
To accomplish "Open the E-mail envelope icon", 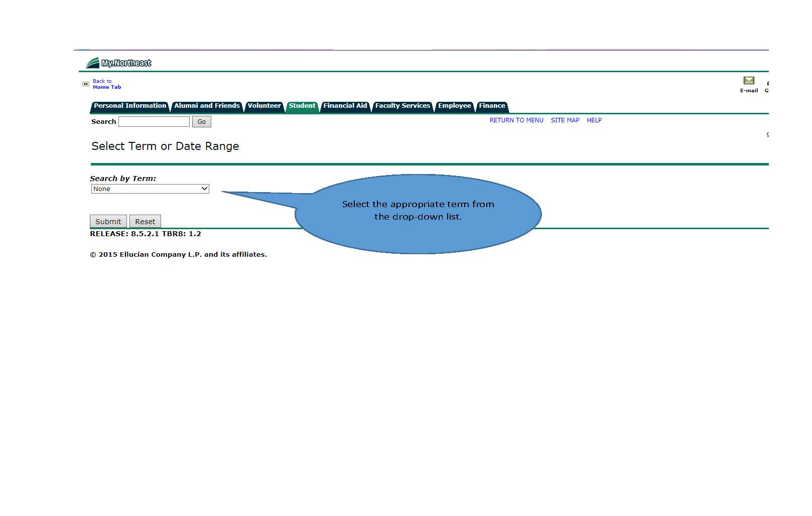I will (748, 81).
